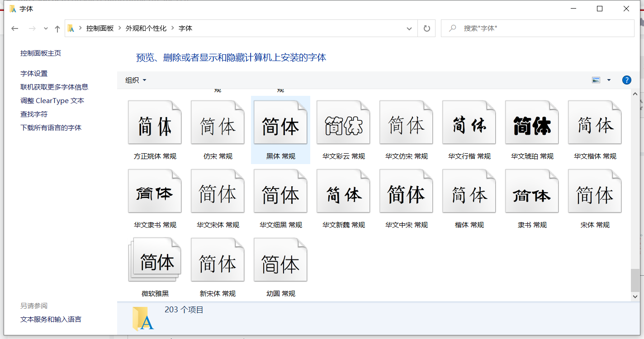Select the 华文彩云 常规 font icon
The width and height of the screenshot is (644, 339).
[x=343, y=123]
